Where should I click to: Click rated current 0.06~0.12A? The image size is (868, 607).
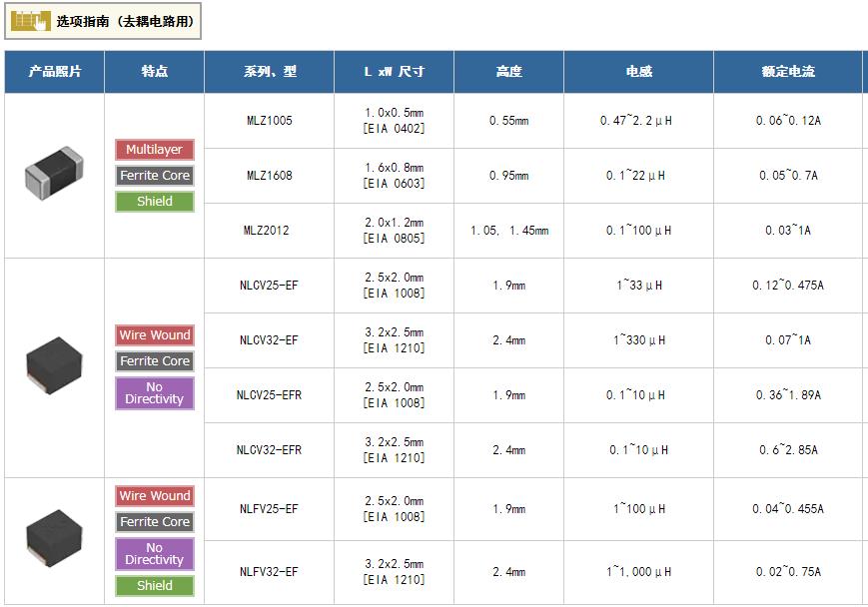pos(788,121)
